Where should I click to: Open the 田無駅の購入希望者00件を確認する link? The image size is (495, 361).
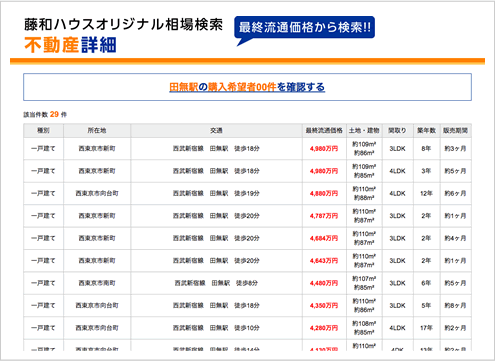tap(247, 87)
